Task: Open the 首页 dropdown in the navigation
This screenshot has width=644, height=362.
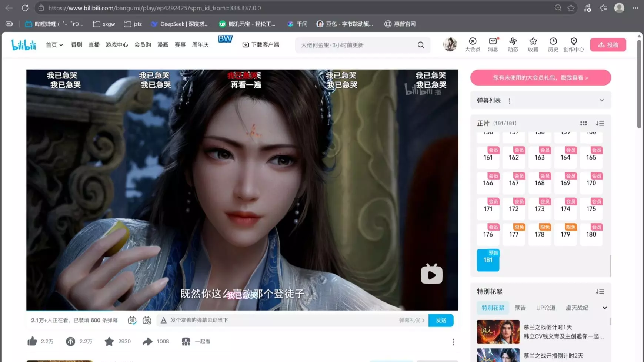Action: [54, 45]
